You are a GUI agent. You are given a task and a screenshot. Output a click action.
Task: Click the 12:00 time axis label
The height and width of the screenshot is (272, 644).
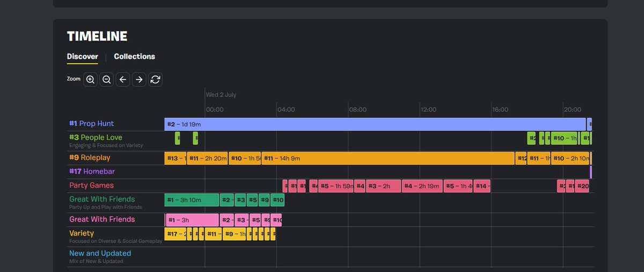coord(428,110)
